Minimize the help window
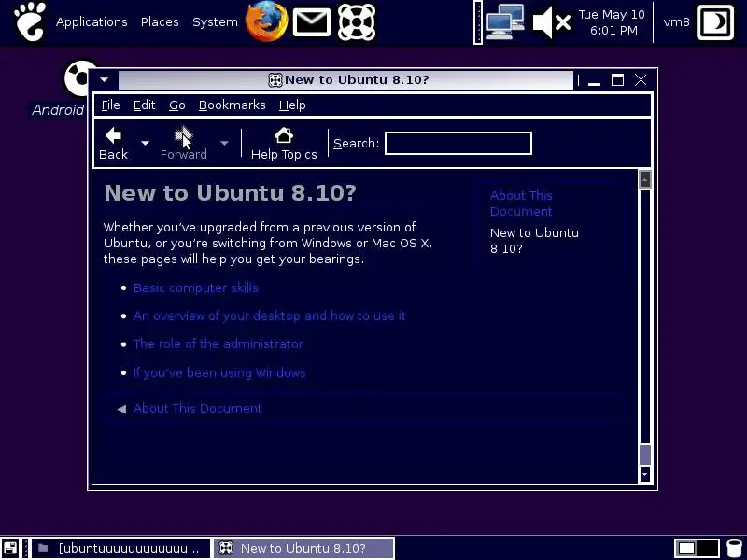This screenshot has height=560, width=747. click(594, 80)
